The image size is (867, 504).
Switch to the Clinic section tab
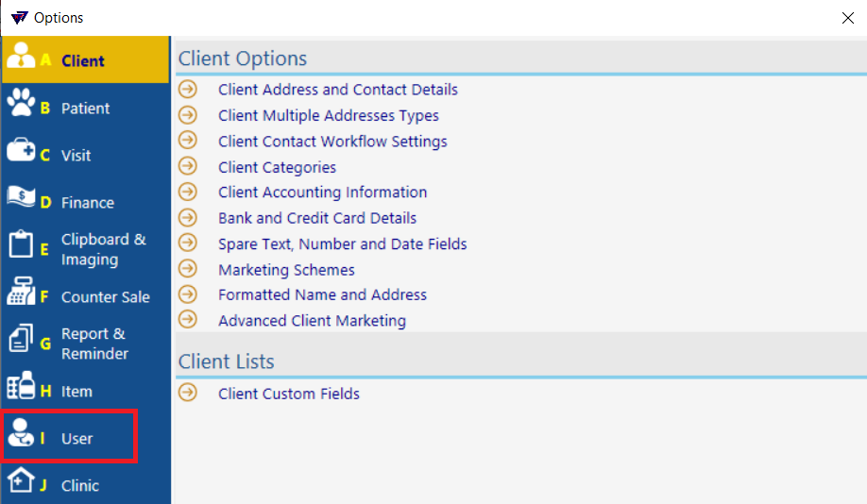click(85, 485)
